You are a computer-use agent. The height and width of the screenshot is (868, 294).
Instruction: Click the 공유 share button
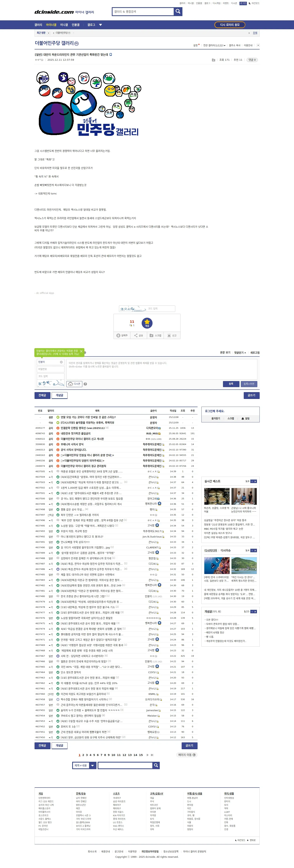(x=139, y=336)
